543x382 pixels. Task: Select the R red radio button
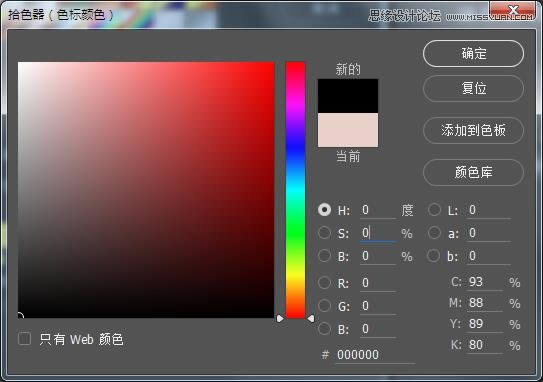324,283
